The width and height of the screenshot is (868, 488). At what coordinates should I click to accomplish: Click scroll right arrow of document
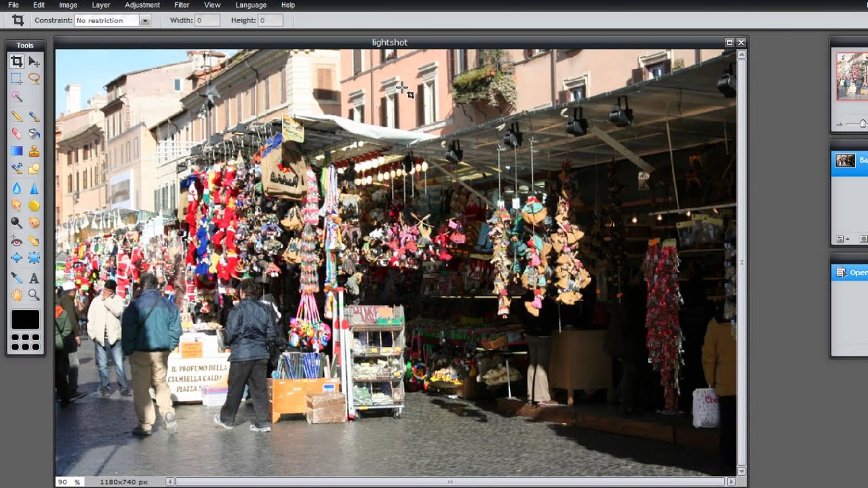click(730, 482)
